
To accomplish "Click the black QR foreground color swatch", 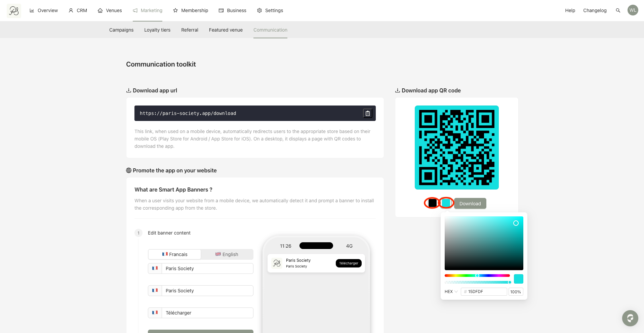I will (x=433, y=203).
